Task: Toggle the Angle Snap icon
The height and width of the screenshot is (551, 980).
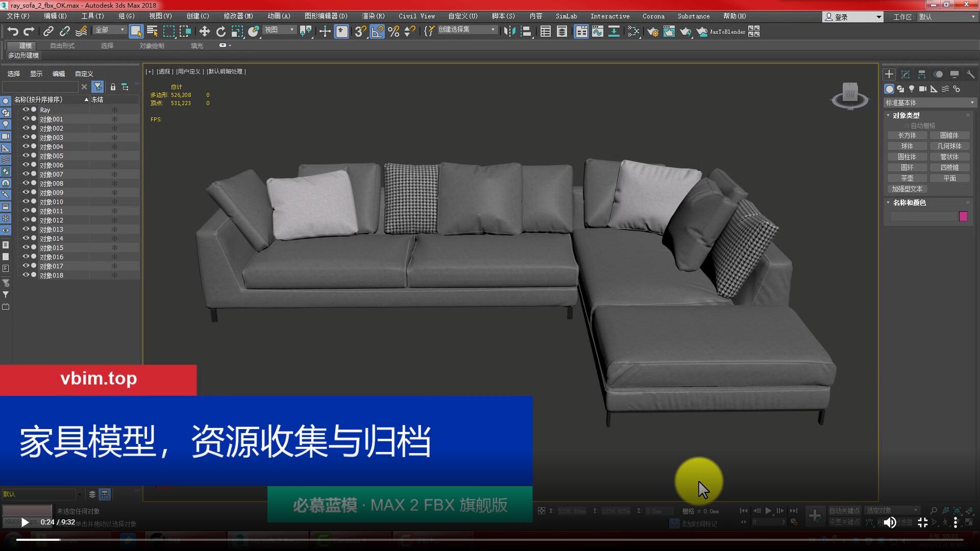Action: click(377, 32)
